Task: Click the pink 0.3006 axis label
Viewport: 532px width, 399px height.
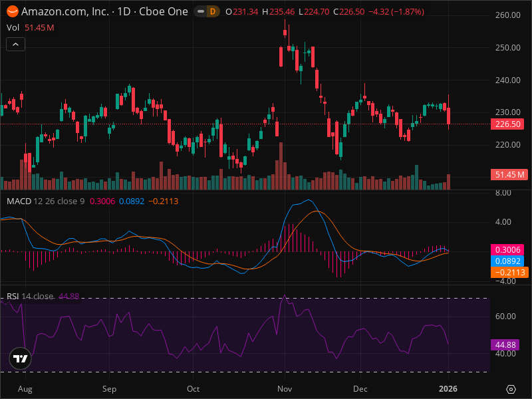Action: 507,250
